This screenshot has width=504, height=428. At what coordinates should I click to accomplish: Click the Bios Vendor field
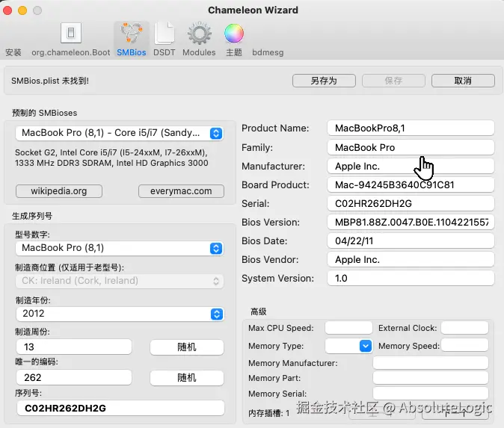click(411, 259)
